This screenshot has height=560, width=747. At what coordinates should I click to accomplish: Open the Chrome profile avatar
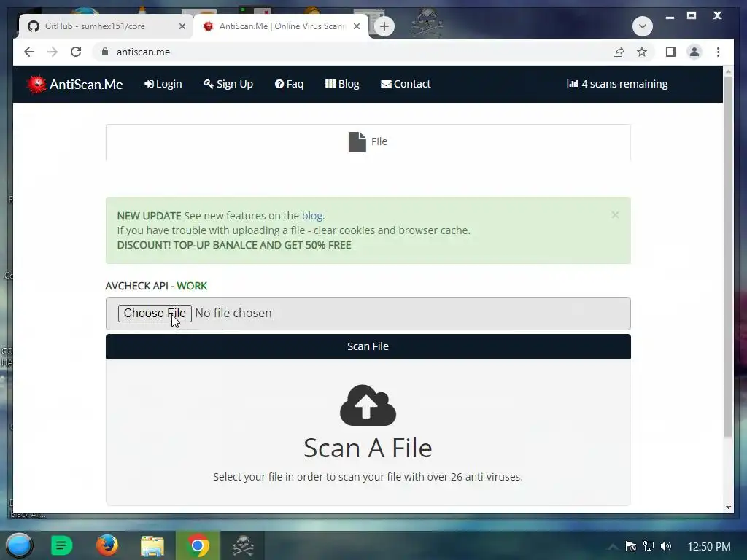[x=694, y=52]
